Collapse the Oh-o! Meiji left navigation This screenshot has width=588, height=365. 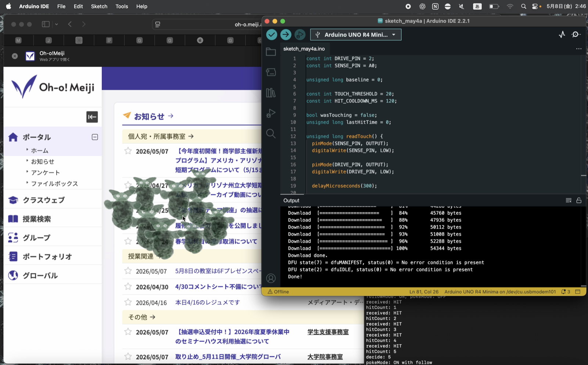click(92, 117)
